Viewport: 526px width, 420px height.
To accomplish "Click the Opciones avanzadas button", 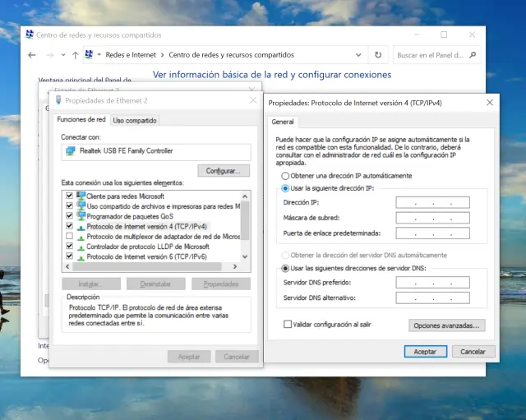I will tap(447, 325).
